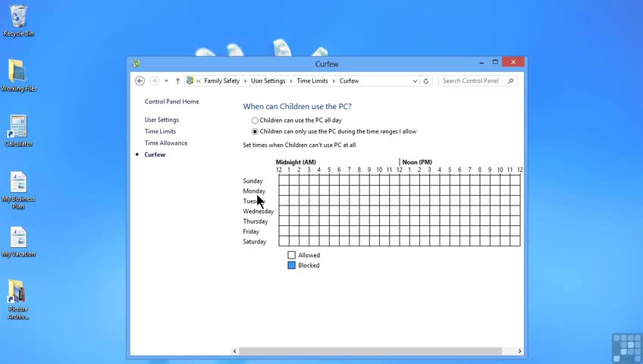Click the Friday row label
This screenshot has height=364, width=643.
click(251, 231)
